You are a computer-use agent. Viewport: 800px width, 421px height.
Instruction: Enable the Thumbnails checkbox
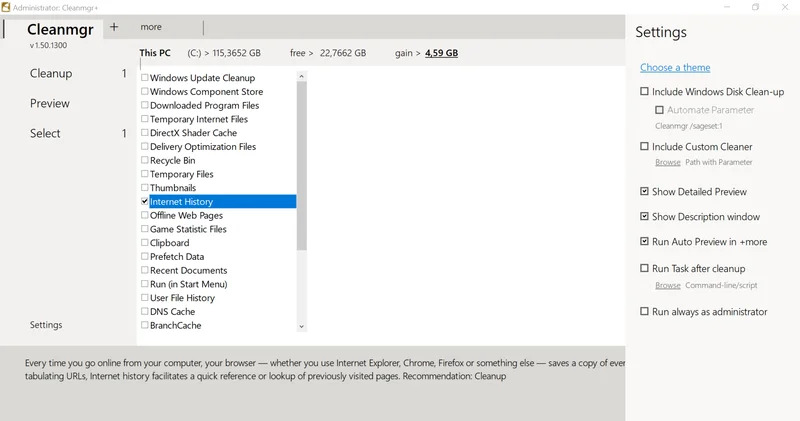[145, 188]
